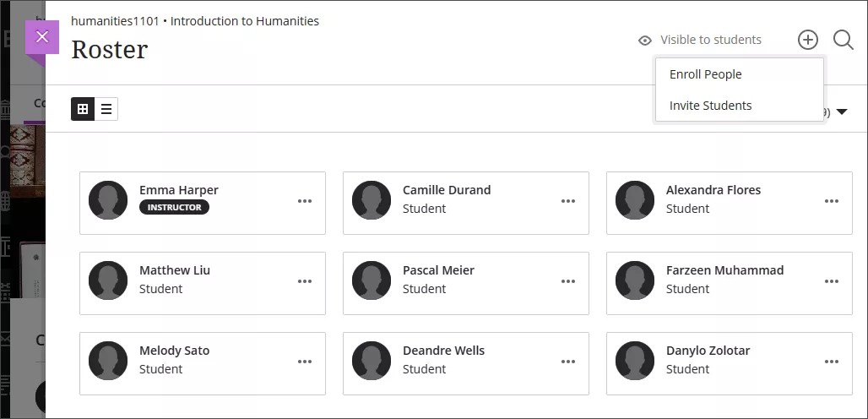Click Deandre Wells' name
Viewport: 868px width, 419px height.
coord(443,351)
